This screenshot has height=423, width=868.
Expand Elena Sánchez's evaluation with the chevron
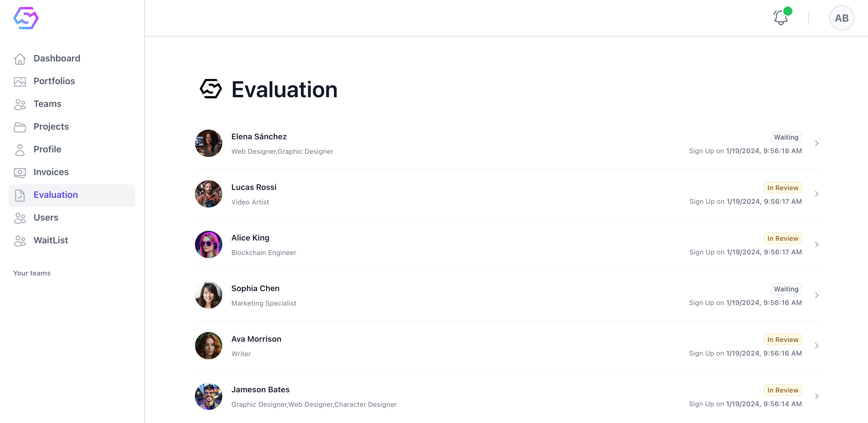[x=817, y=143]
